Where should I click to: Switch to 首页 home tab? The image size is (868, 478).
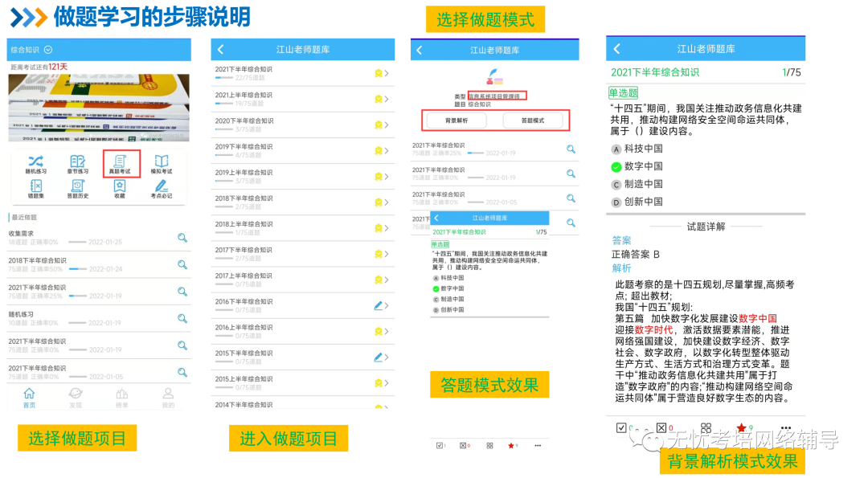pyautogui.click(x=30, y=398)
